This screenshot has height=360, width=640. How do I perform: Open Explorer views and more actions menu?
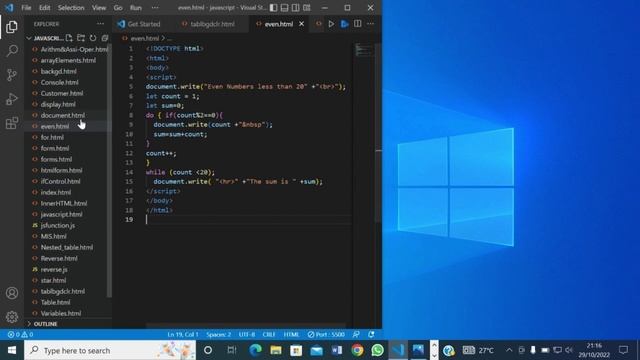pyautogui.click(x=100, y=24)
